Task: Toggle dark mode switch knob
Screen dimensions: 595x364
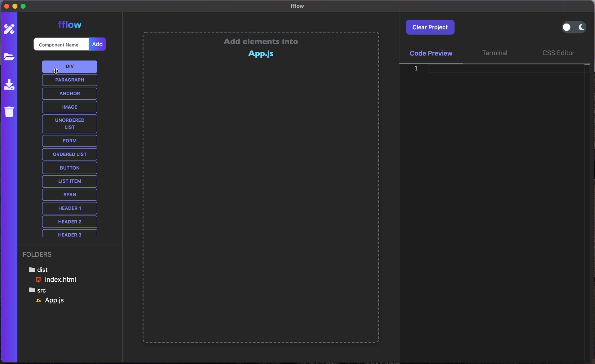Action: click(567, 27)
